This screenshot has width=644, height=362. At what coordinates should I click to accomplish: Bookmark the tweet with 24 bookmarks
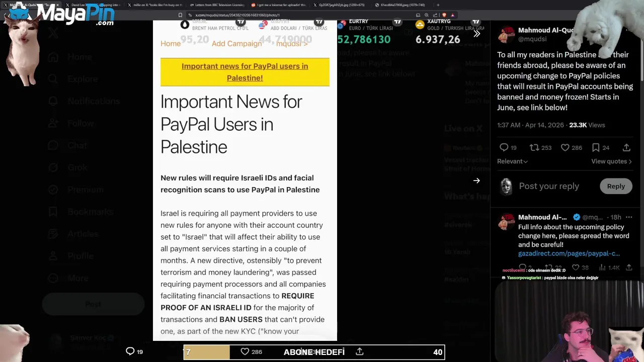[x=596, y=147]
